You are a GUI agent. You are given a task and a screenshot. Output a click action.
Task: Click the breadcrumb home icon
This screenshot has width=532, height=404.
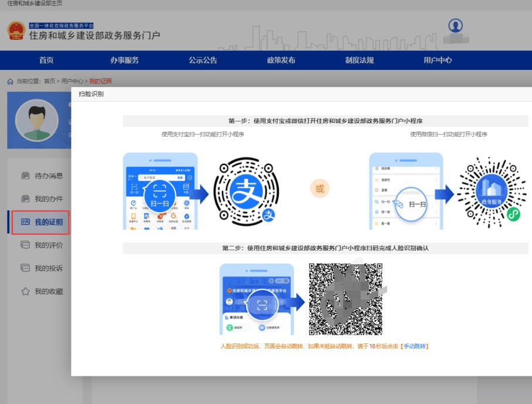tap(10, 81)
